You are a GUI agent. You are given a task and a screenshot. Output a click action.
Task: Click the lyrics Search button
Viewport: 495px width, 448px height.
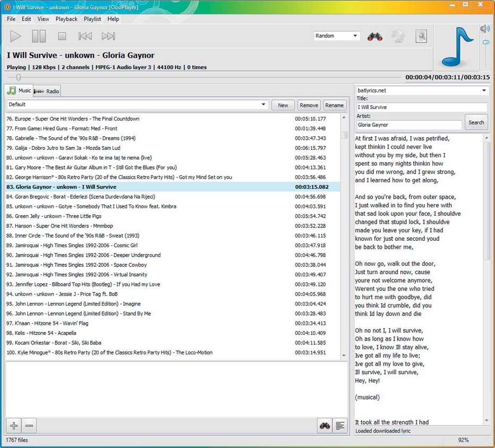click(x=476, y=122)
